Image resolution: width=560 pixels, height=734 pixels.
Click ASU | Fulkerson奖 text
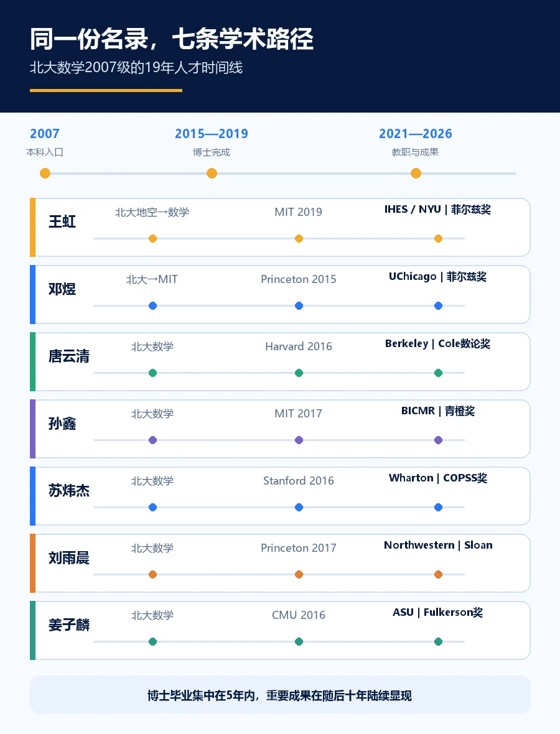438,612
